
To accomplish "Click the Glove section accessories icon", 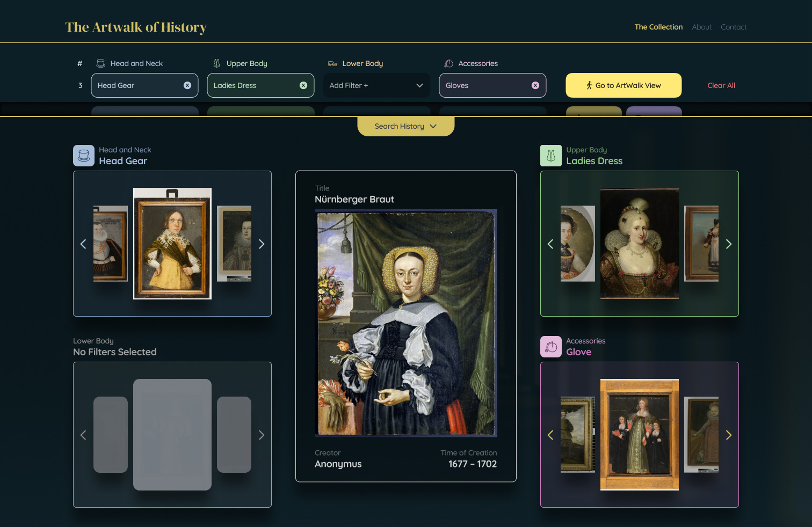I will tap(551, 347).
